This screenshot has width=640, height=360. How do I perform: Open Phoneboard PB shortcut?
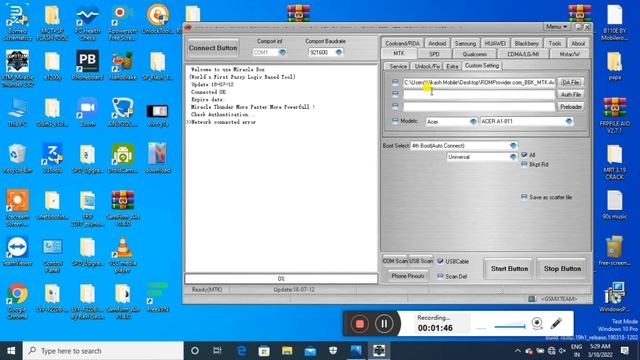87,65
